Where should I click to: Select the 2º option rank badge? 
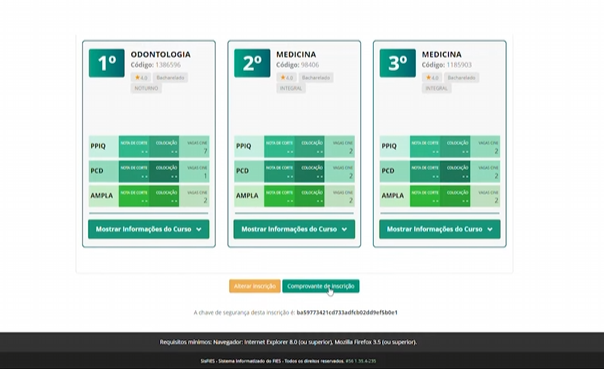[252, 63]
